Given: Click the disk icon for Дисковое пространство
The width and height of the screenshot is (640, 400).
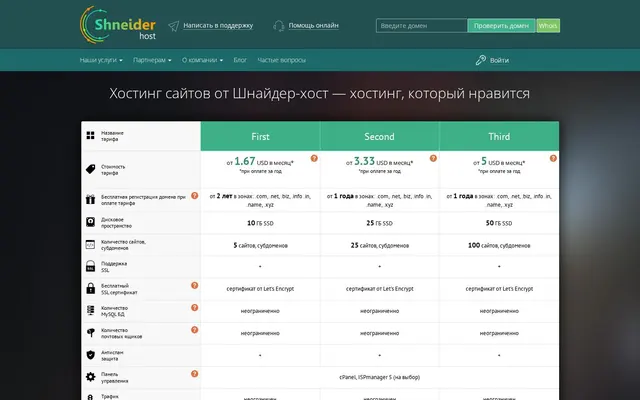Looking at the screenshot, I should pos(91,222).
